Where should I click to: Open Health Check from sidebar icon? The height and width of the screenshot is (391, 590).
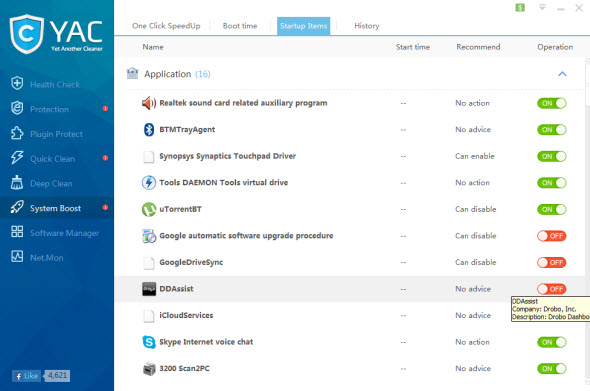[17, 84]
